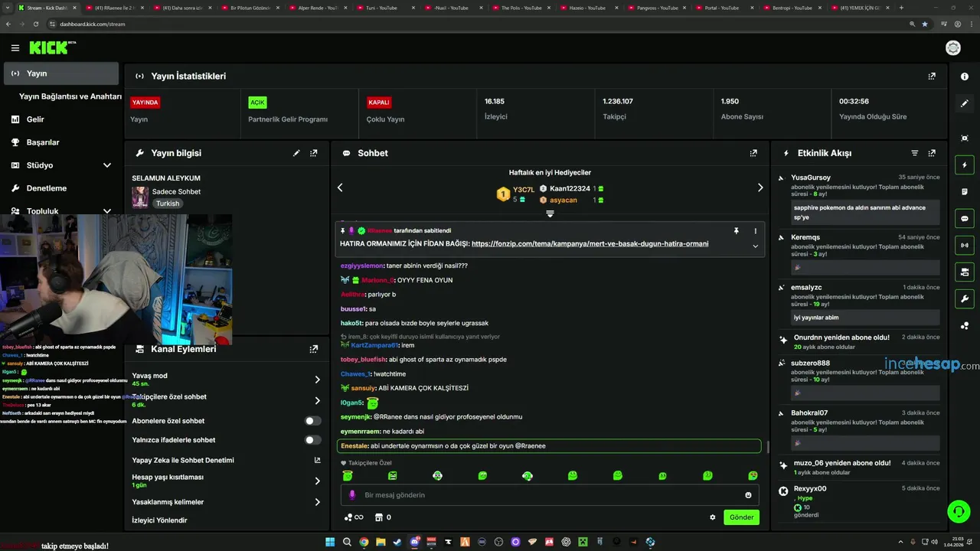The image size is (980, 551).
Task: Toggle Abonelere özel sohbet switch
Action: [313, 421]
